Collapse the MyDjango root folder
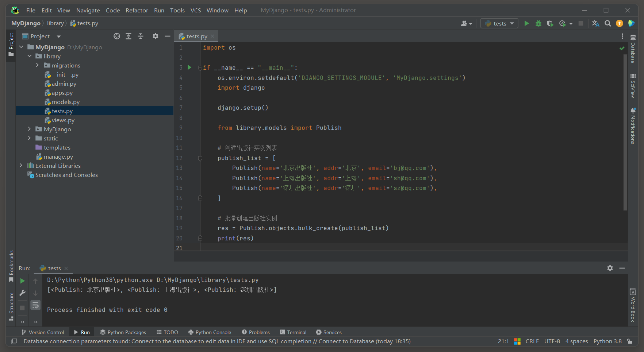The height and width of the screenshot is (352, 644). pyautogui.click(x=21, y=47)
